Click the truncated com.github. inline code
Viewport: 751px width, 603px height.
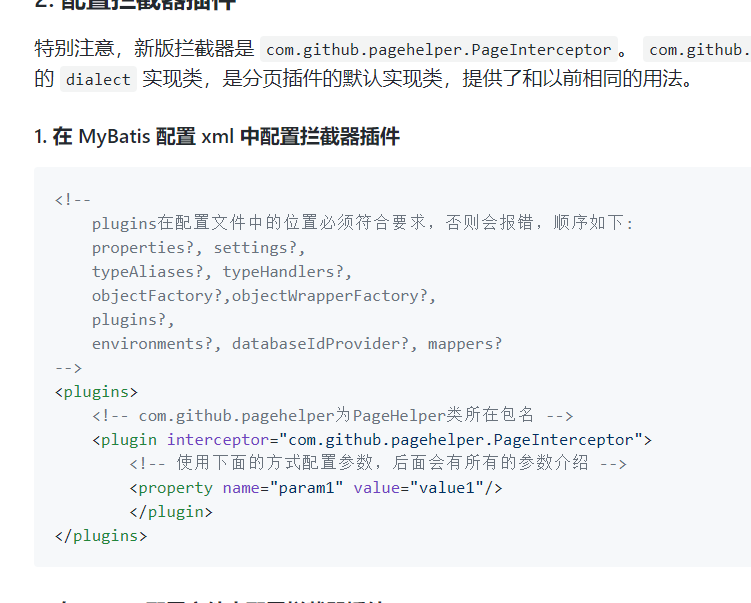[x=697, y=49]
